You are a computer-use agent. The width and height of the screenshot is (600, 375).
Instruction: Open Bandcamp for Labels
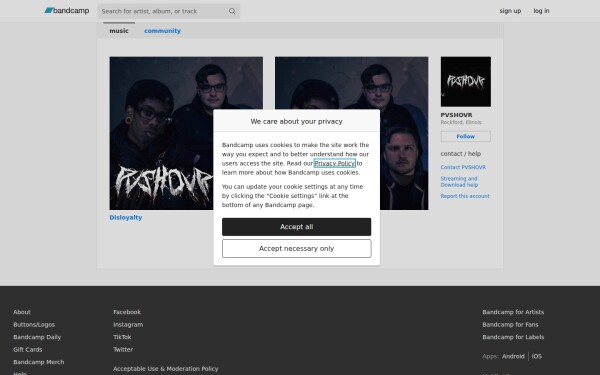click(513, 337)
